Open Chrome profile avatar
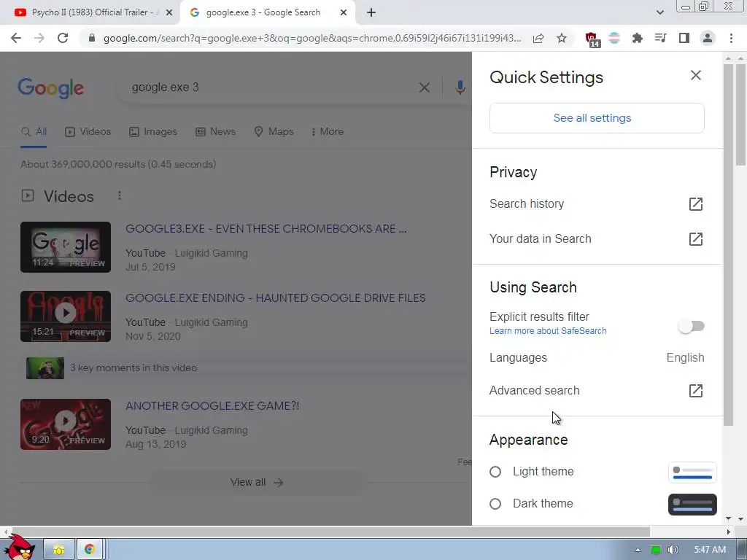Screen dimensions: 747x560 pos(708,38)
